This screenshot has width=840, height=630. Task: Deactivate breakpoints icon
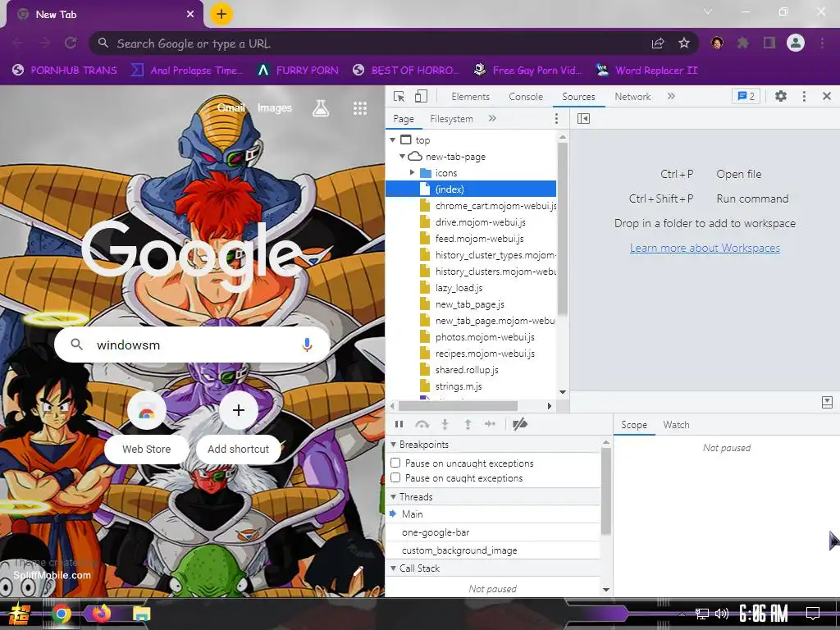tap(519, 424)
